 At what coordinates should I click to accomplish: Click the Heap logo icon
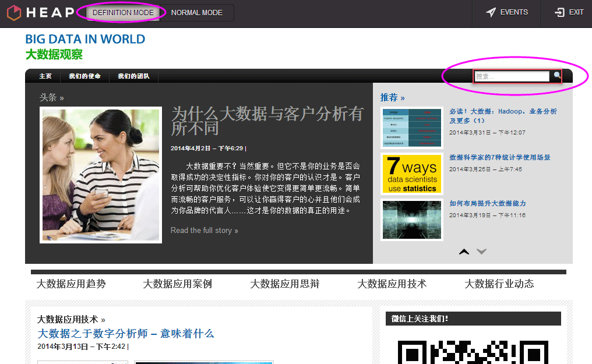[13, 12]
